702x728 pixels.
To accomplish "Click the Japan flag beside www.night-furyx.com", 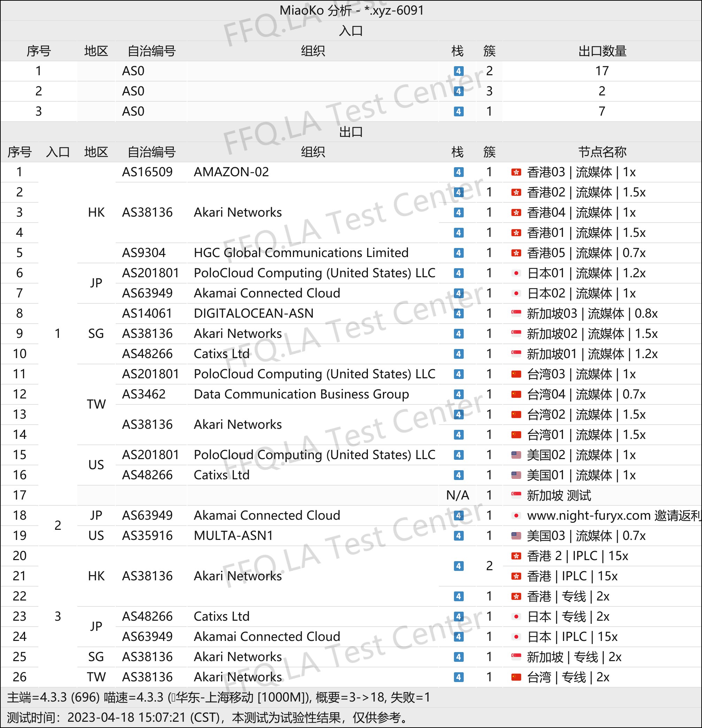I will click(x=516, y=516).
